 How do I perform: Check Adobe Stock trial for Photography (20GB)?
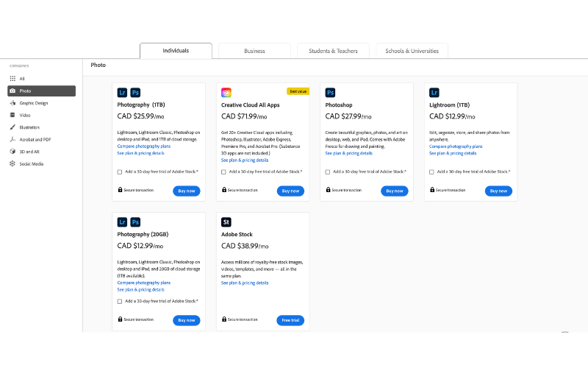coord(120,302)
